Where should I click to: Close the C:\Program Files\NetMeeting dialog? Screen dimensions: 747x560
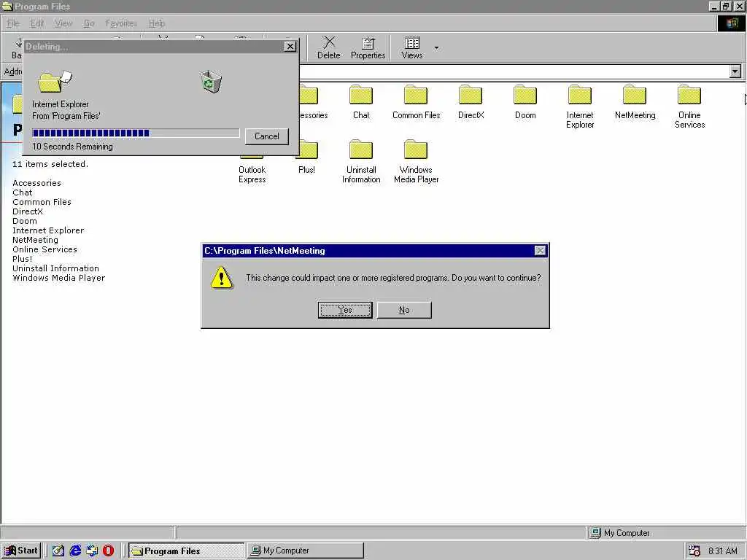pos(540,251)
